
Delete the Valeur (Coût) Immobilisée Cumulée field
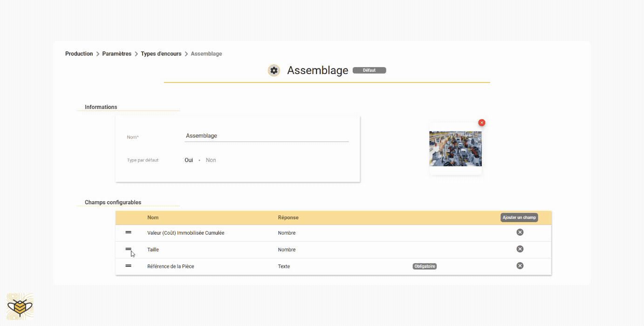pos(520,232)
